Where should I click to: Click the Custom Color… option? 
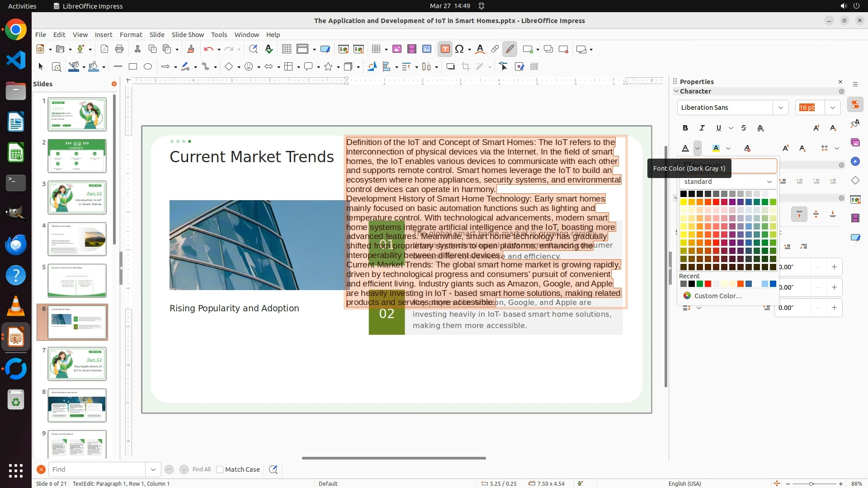pos(717,296)
